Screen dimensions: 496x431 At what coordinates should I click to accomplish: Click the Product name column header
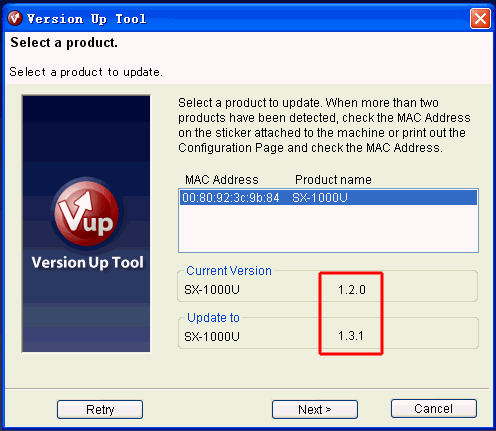(333, 180)
